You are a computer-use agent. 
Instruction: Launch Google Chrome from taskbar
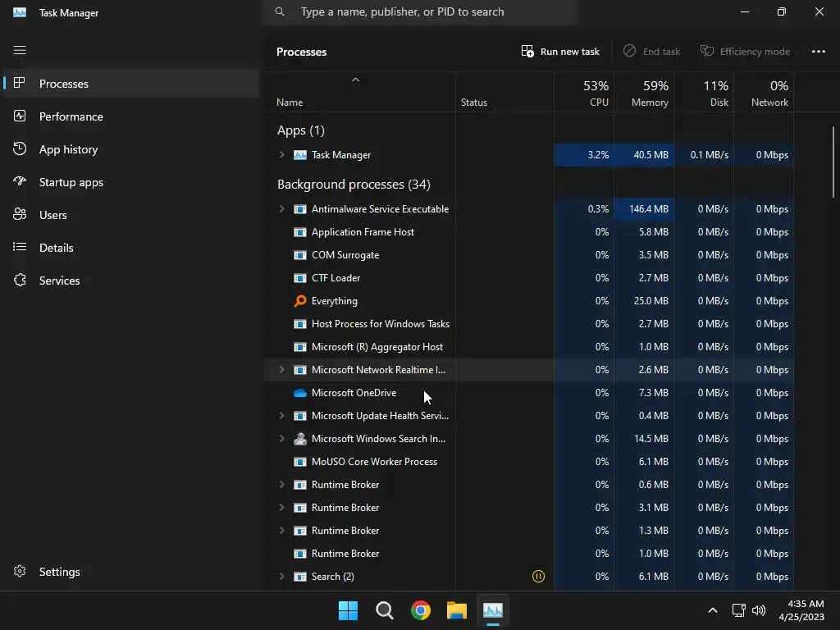pos(421,610)
